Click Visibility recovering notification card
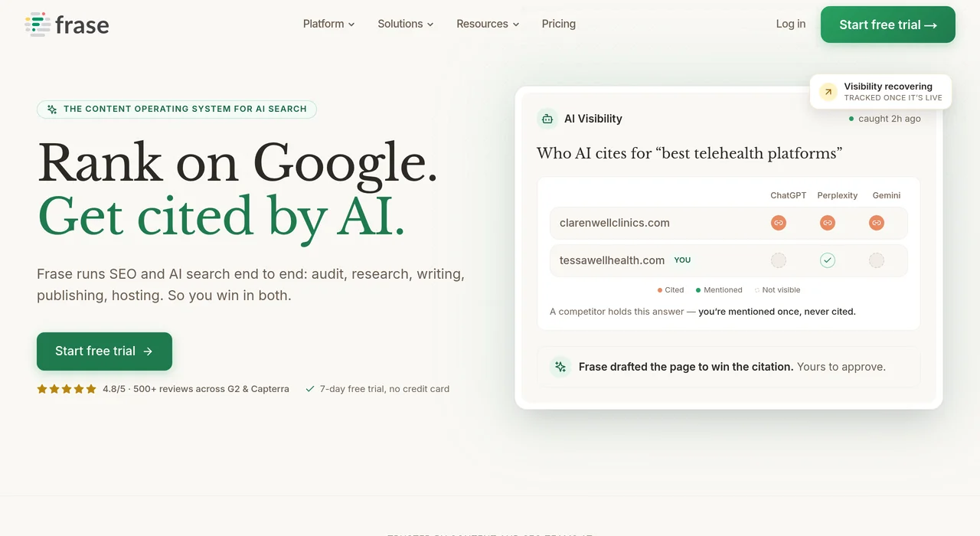 point(880,92)
